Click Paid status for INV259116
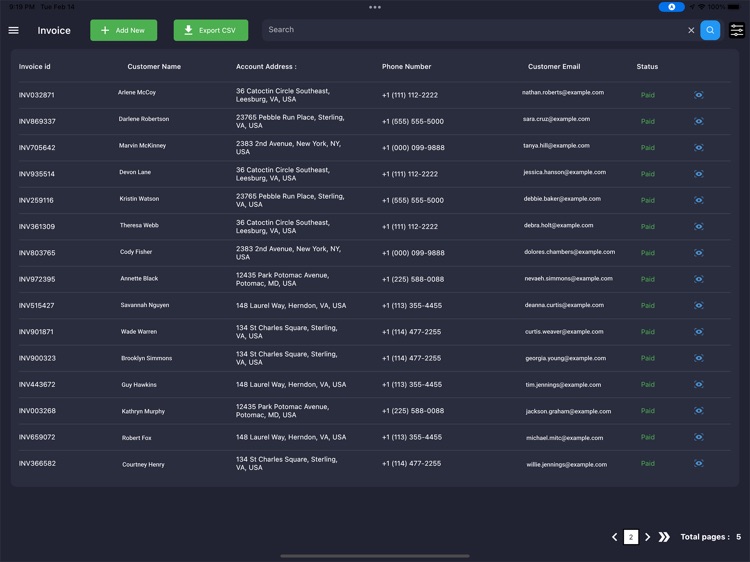The height and width of the screenshot is (562, 750). 648,200
